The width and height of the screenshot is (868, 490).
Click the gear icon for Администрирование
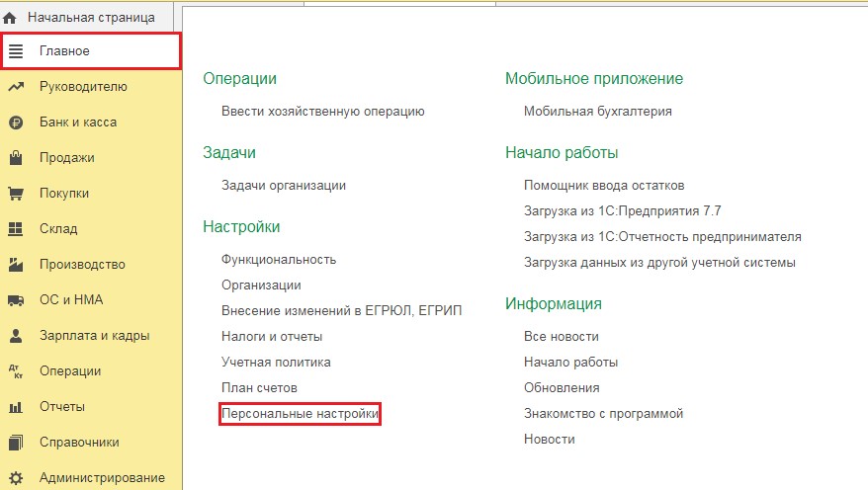click(x=16, y=478)
